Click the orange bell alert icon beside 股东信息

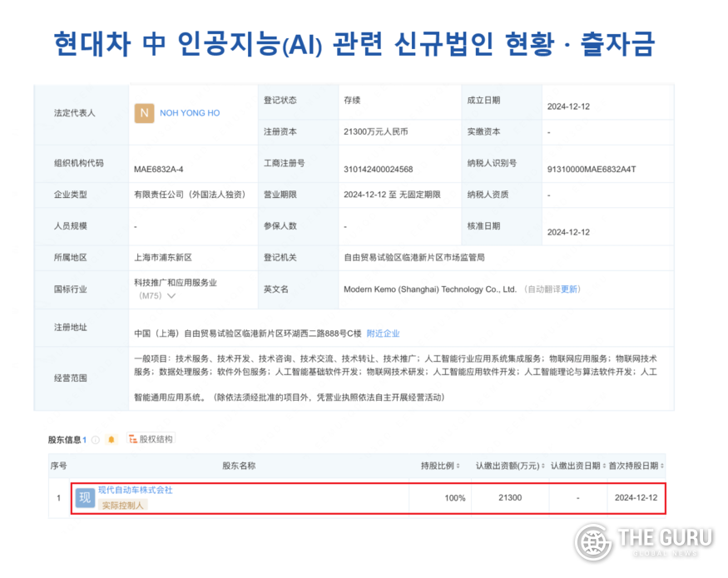click(x=111, y=439)
